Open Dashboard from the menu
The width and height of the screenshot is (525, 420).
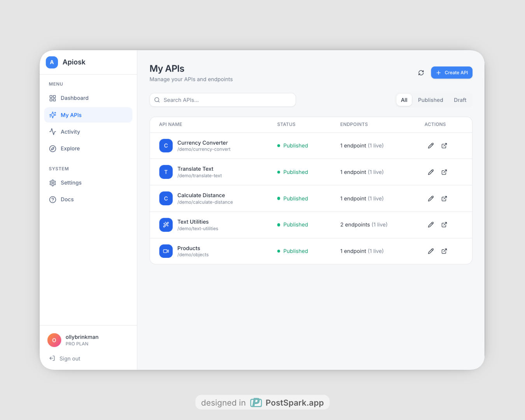(75, 98)
